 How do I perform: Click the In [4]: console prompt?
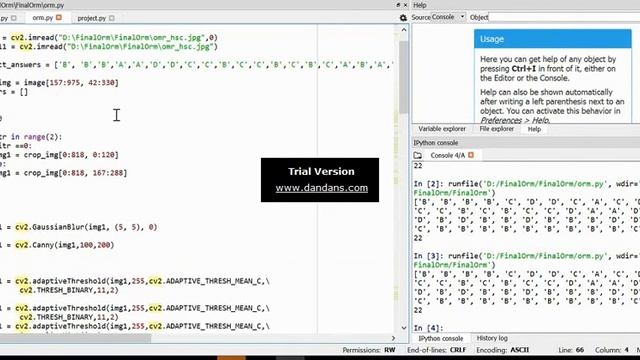pyautogui.click(x=428, y=328)
